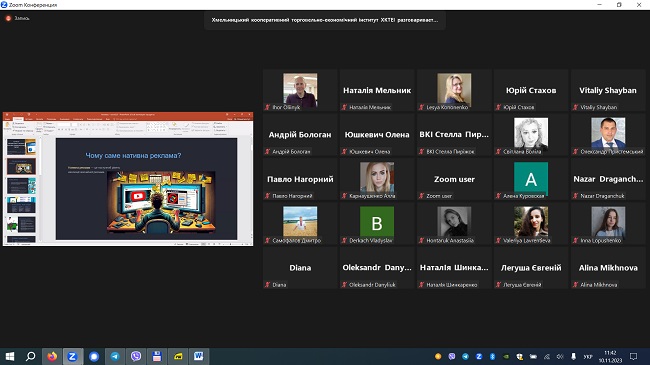Select the Zoom icon in the taskbar
Screen dimensions: 650x365
[x=73, y=356]
